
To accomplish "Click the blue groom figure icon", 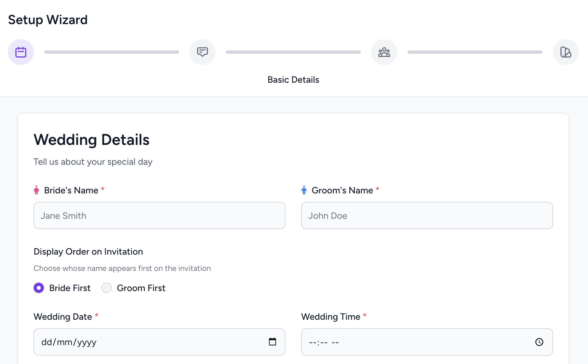I will pyautogui.click(x=304, y=190).
